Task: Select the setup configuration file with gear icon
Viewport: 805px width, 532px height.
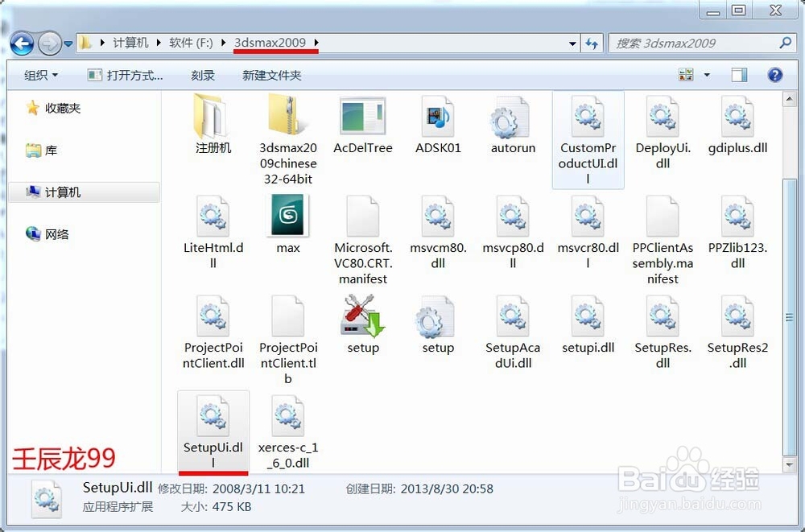Action: (x=438, y=324)
